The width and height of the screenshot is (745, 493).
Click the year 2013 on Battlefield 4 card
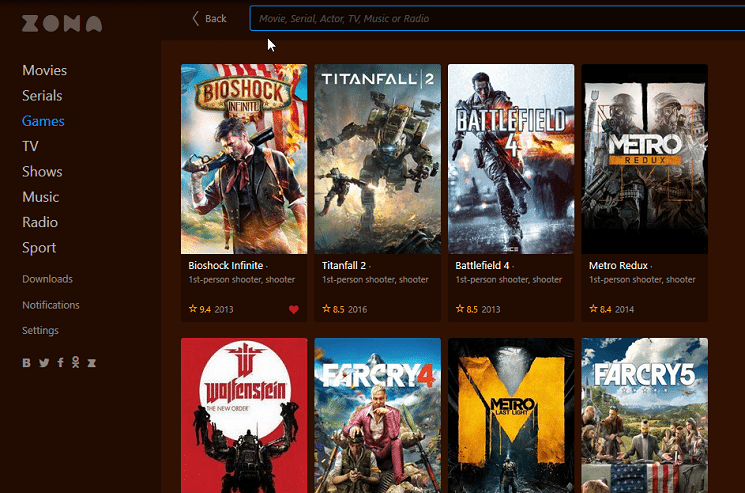[491, 310]
